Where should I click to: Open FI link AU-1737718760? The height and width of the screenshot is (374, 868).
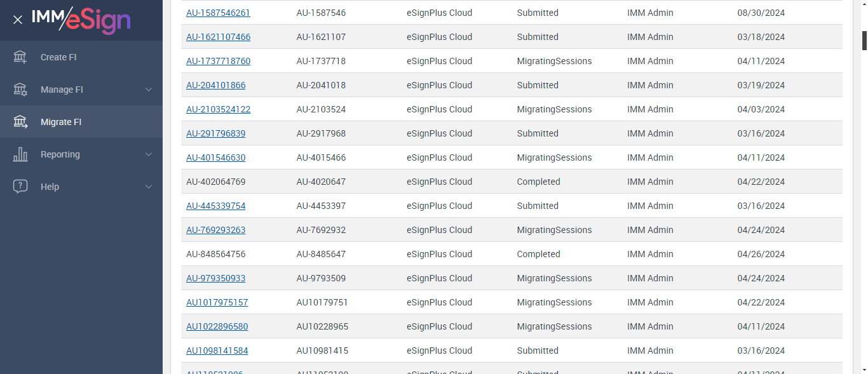point(218,61)
